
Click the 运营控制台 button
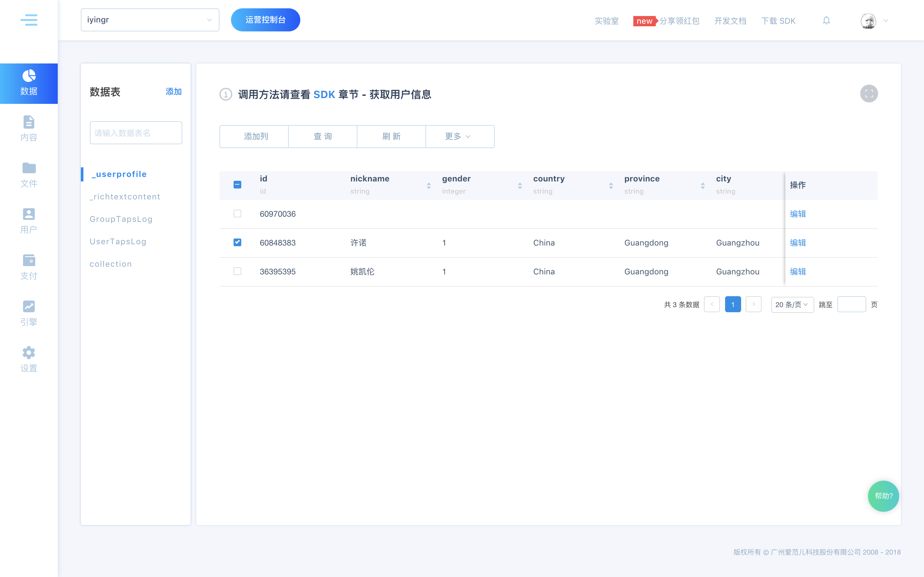point(265,20)
